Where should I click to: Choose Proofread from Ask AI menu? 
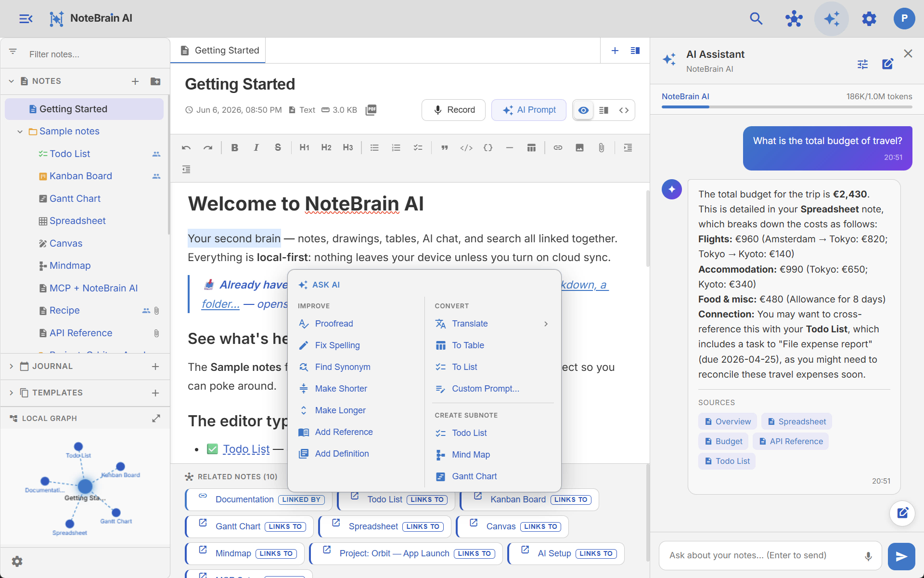[x=334, y=324]
